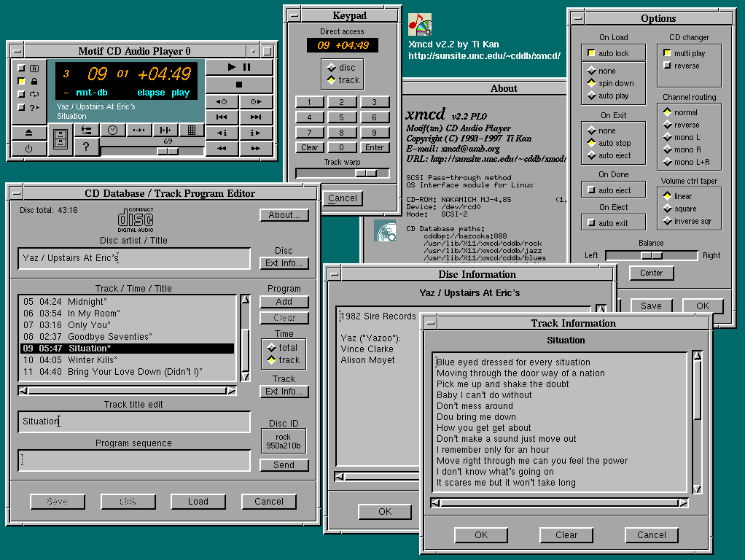Click keypad digit 5
Screen dimensions: 745x560
pyautogui.click(x=342, y=117)
